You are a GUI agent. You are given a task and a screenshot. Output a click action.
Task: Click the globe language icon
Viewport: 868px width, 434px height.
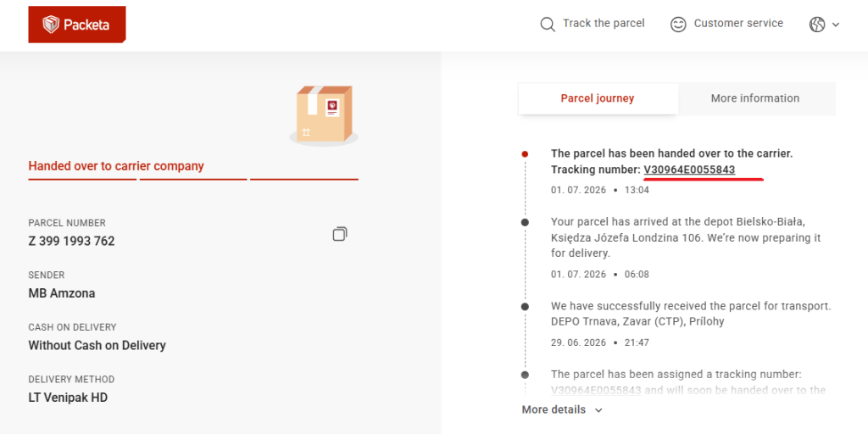(x=817, y=25)
